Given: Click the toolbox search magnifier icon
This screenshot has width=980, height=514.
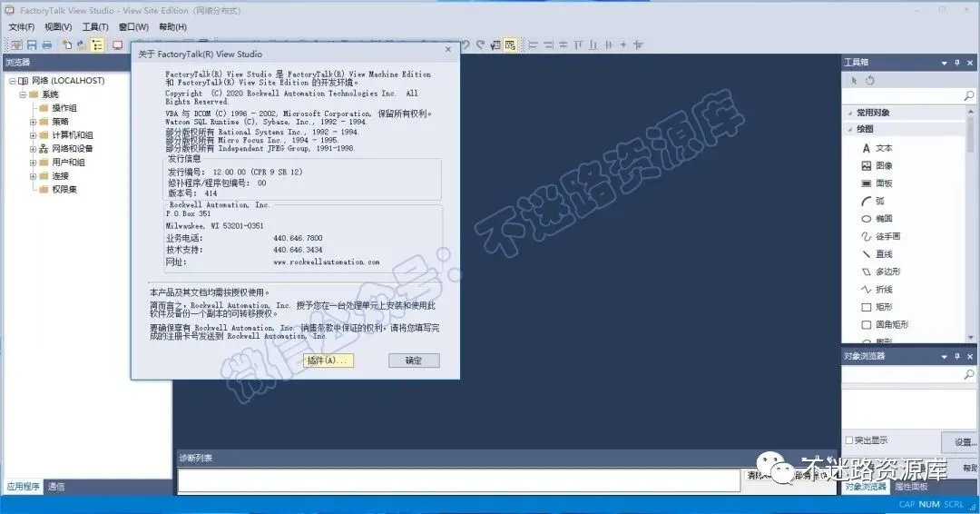Looking at the screenshot, I should click(x=968, y=95).
